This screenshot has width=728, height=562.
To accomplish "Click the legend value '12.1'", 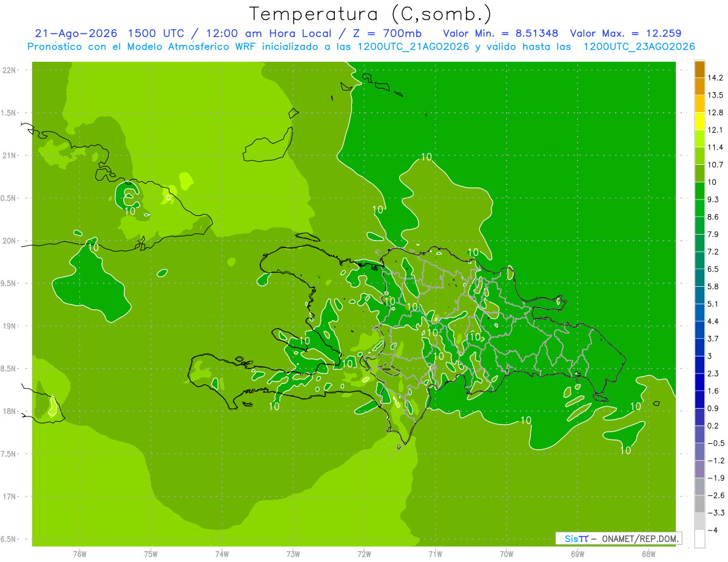I will tap(716, 130).
